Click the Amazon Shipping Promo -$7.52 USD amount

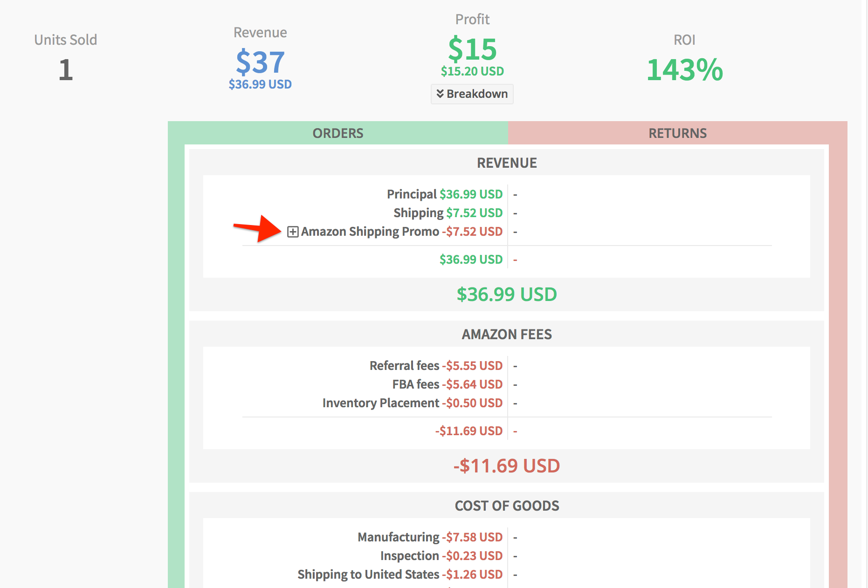tap(472, 232)
